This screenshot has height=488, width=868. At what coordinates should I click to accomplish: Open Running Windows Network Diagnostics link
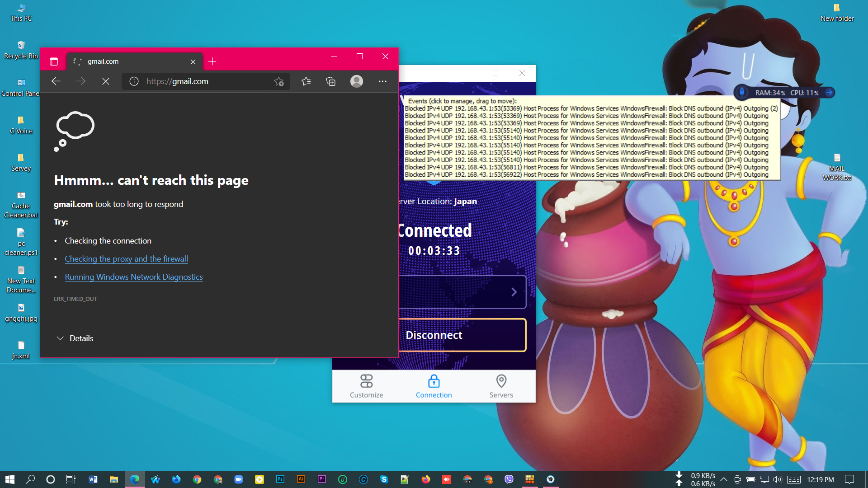(134, 277)
